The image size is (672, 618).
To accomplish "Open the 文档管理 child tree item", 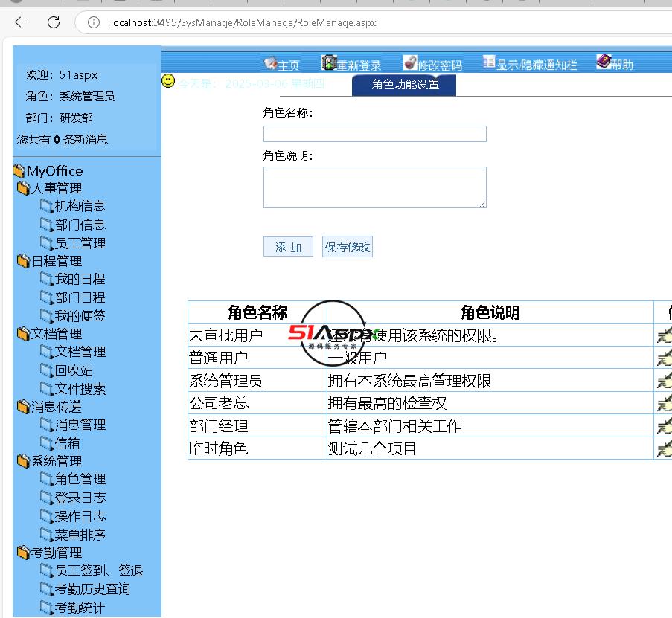I will point(80,352).
